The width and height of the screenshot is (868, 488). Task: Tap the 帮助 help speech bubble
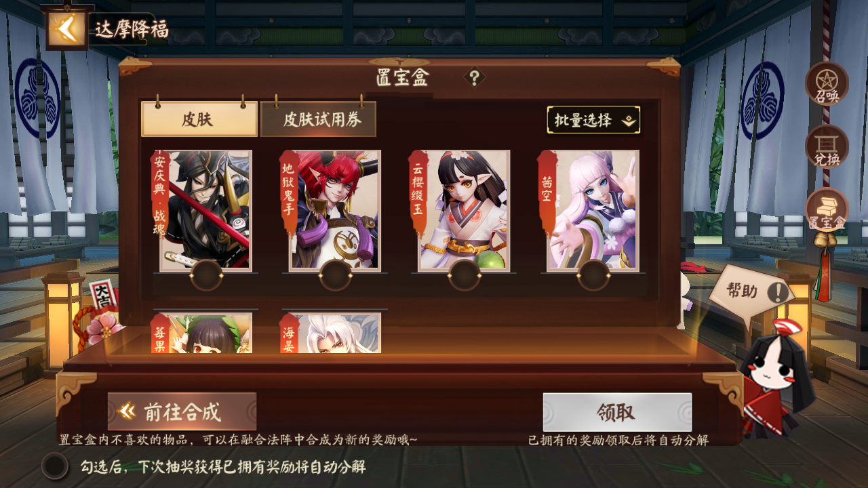[x=752, y=292]
